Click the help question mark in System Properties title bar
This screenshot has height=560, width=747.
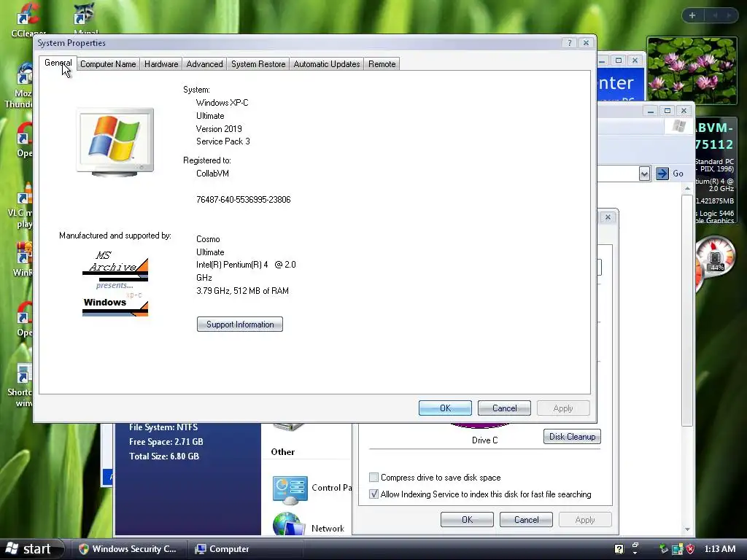[569, 43]
